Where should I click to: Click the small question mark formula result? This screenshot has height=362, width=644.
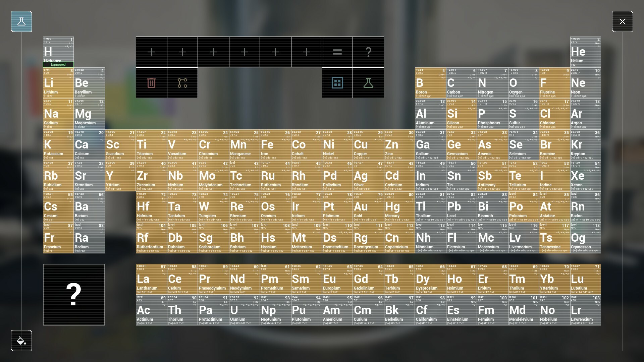pyautogui.click(x=368, y=52)
